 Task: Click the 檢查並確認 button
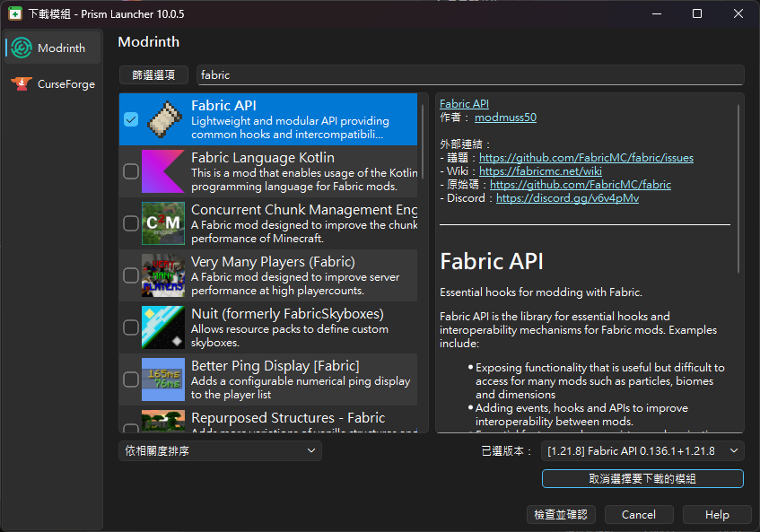coord(561,515)
